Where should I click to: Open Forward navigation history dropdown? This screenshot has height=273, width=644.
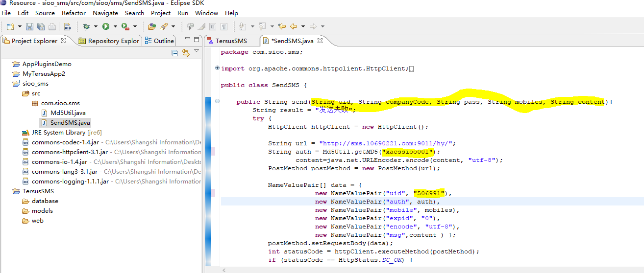tap(322, 26)
